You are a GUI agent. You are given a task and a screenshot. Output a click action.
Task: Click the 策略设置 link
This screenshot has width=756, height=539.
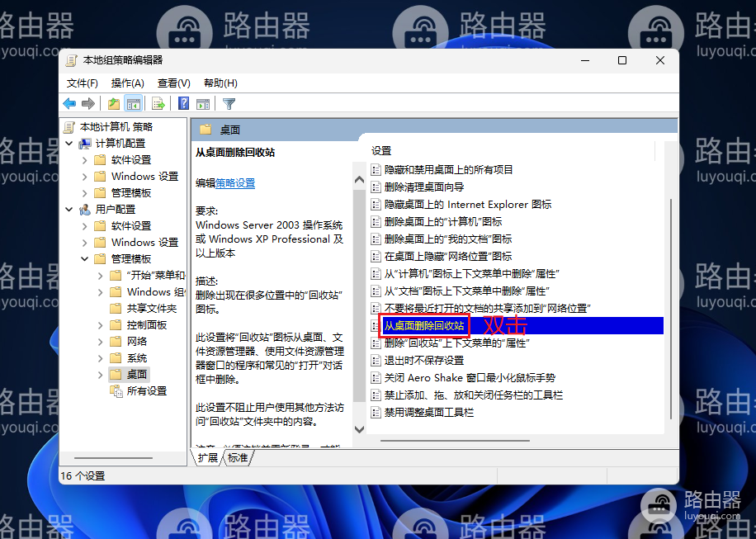pos(235,183)
